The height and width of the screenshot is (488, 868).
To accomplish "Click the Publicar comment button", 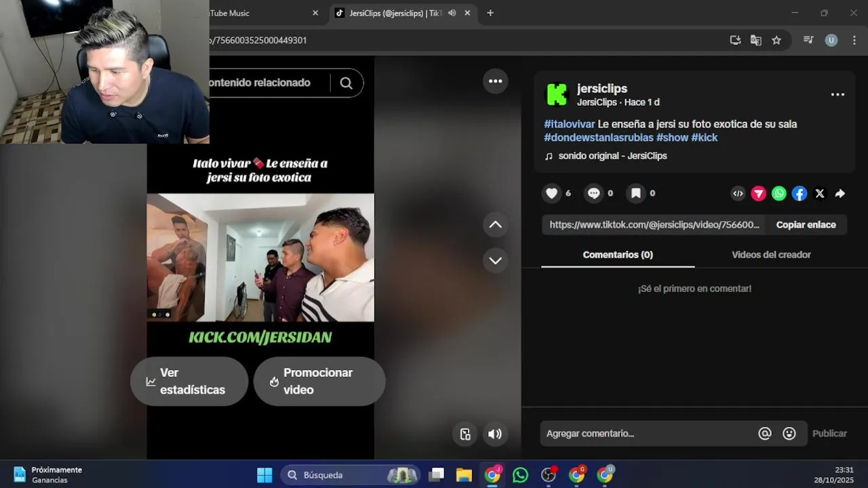I will point(829,434).
